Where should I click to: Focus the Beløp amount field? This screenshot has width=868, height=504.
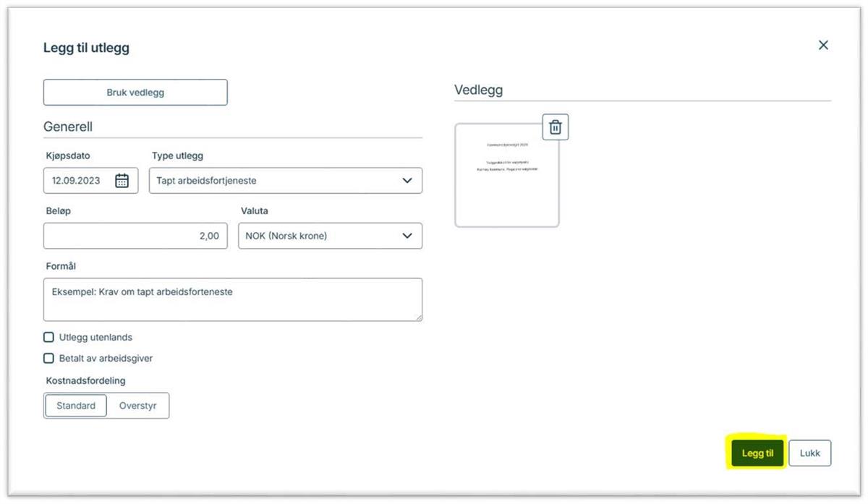pos(134,236)
